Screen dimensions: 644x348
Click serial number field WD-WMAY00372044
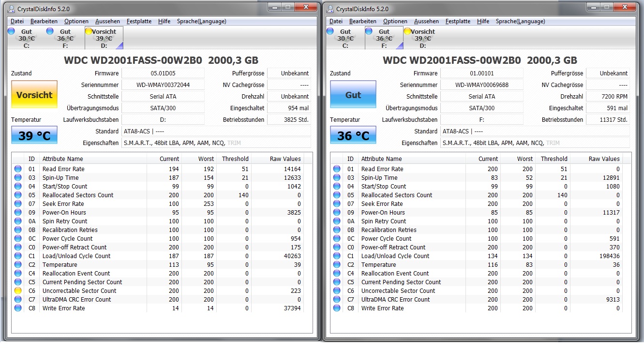pos(163,85)
